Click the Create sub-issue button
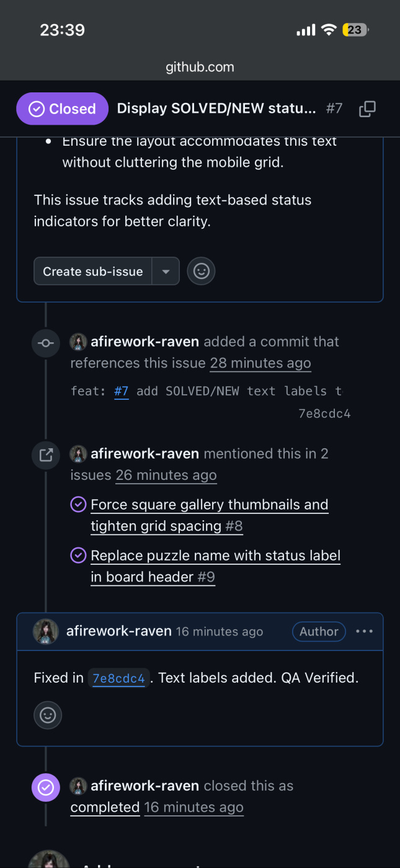 click(x=93, y=271)
